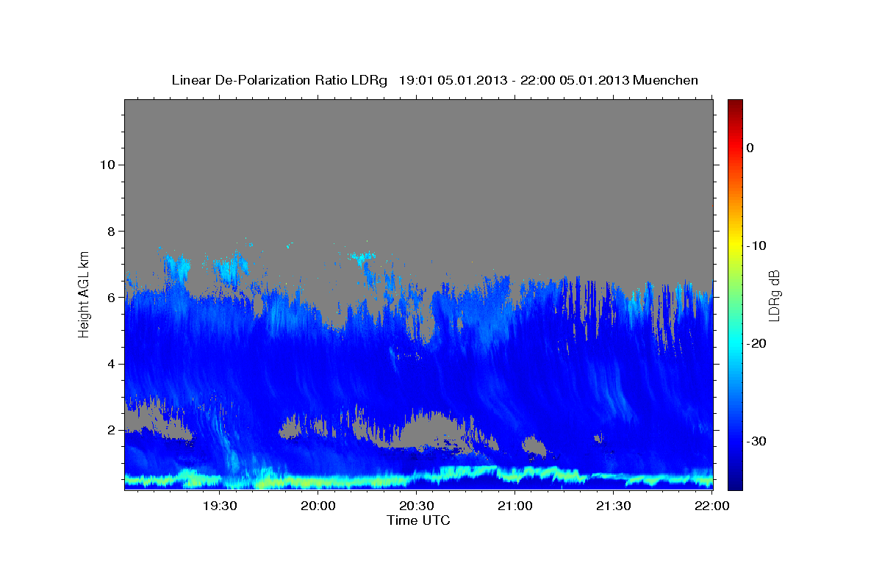Click the "Height AGL km" axis label
The image size is (882, 588).
click(85, 293)
